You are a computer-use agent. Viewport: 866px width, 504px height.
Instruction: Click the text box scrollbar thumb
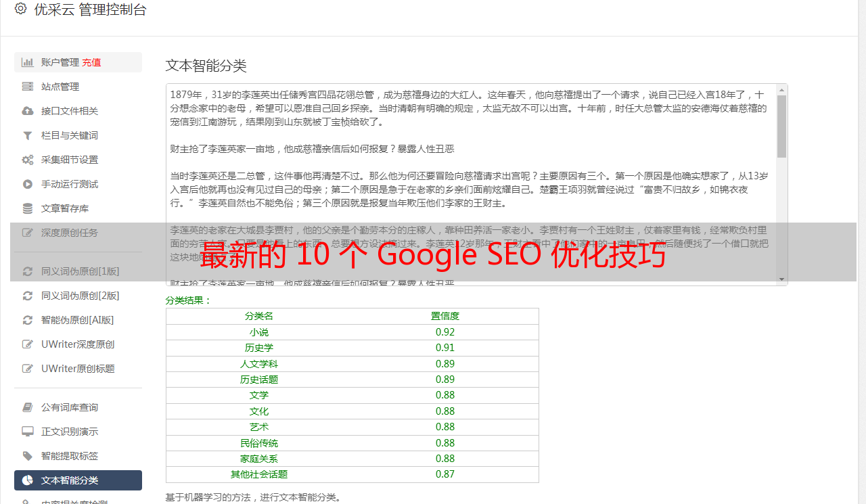point(782,126)
